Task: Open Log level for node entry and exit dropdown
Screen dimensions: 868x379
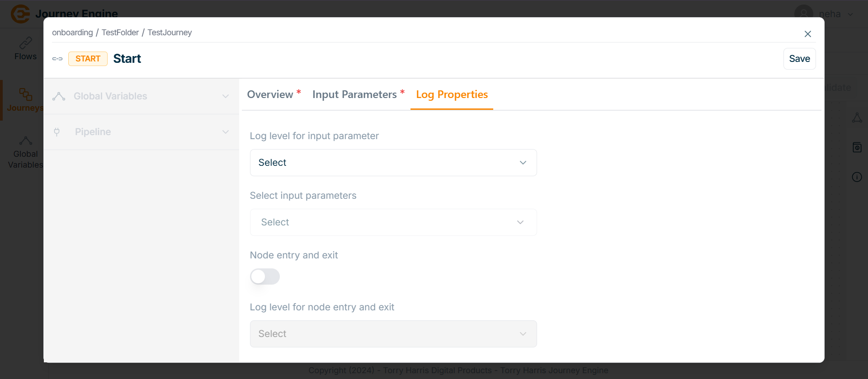Action: 393,334
